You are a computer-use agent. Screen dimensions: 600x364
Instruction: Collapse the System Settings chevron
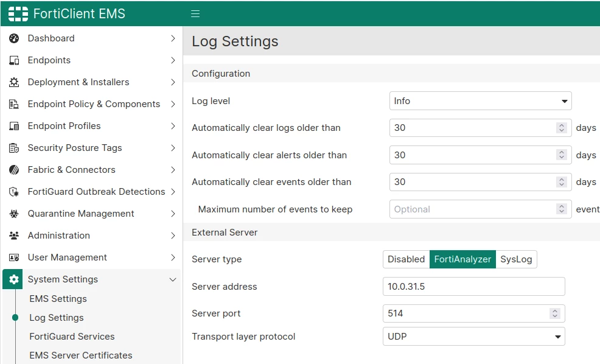pos(173,279)
